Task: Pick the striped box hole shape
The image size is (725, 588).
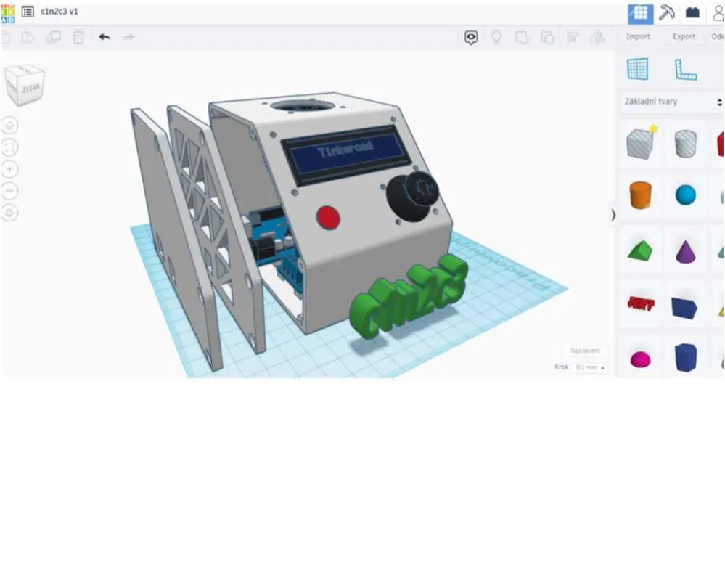Action: tap(641, 142)
